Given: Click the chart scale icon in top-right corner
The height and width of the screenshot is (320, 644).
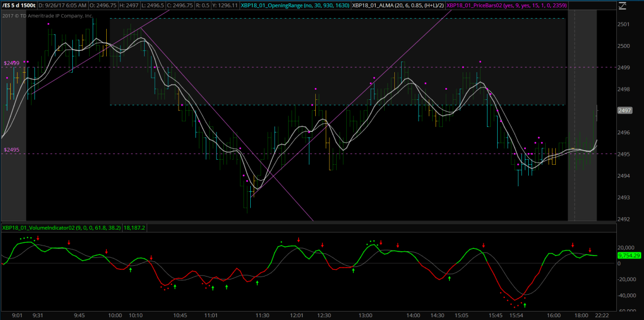Looking at the screenshot, I should point(623,6).
